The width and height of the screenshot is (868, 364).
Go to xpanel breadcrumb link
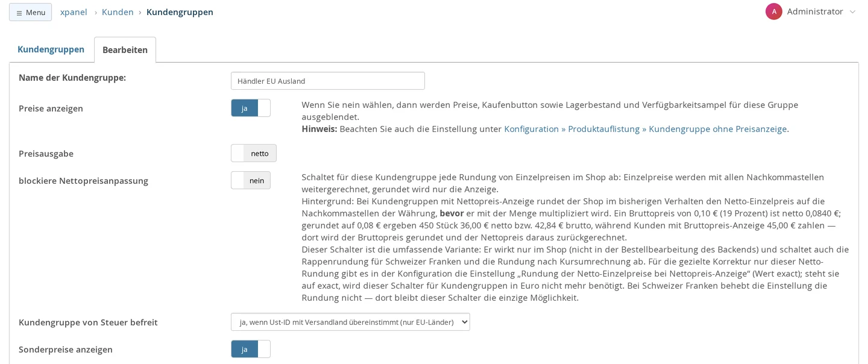click(74, 12)
